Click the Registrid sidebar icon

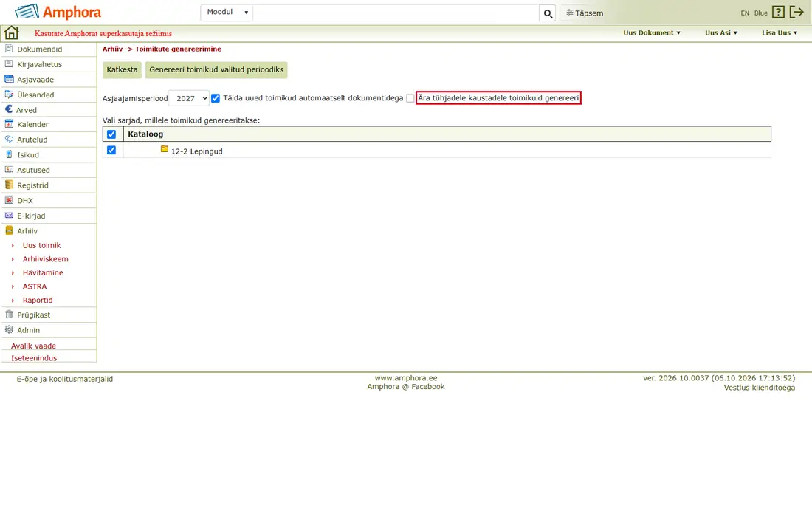pos(9,185)
